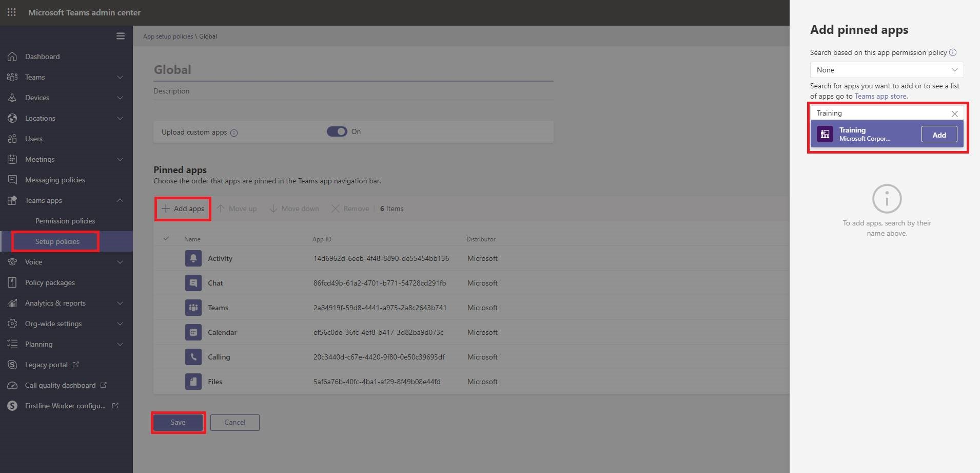The width and height of the screenshot is (980, 473).
Task: Open Messaging policies menu item
Action: pyautogui.click(x=55, y=180)
